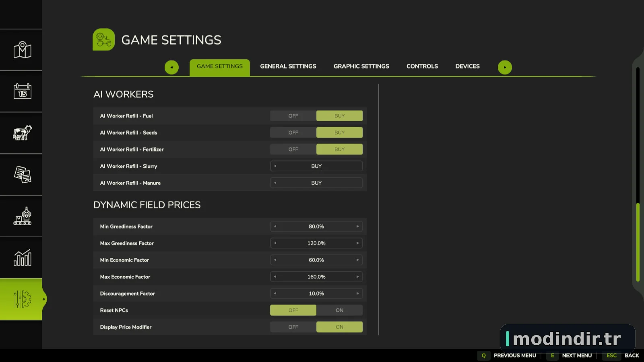Decrease Min Economic Factor

pos(275,260)
